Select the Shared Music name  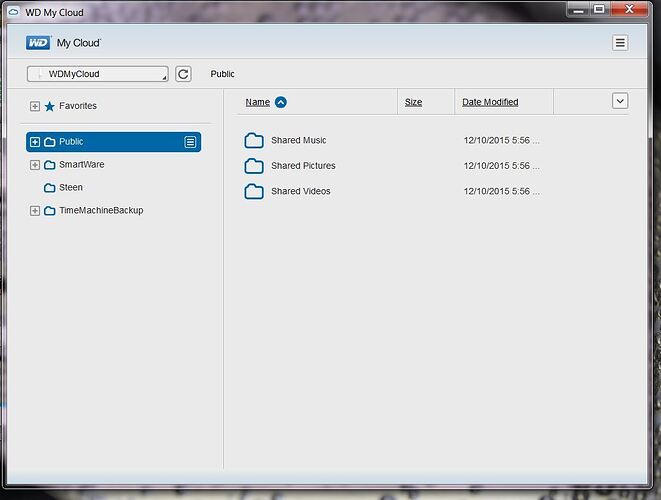click(299, 140)
